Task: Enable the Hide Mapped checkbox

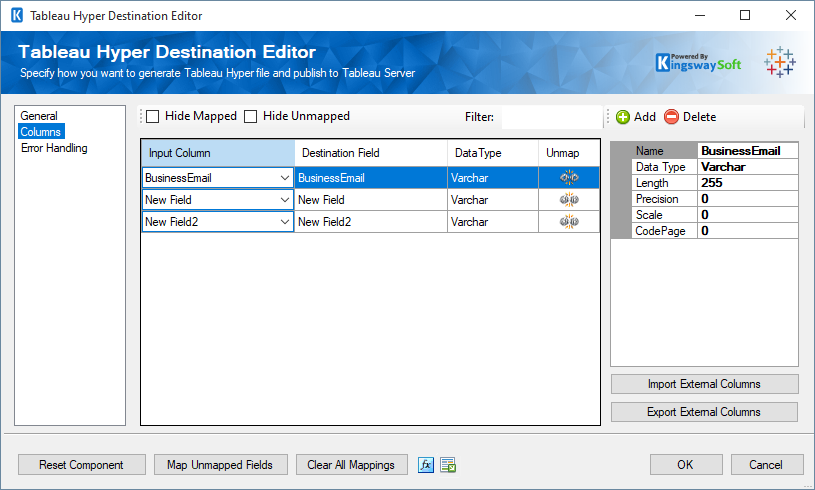Action: click(x=152, y=116)
